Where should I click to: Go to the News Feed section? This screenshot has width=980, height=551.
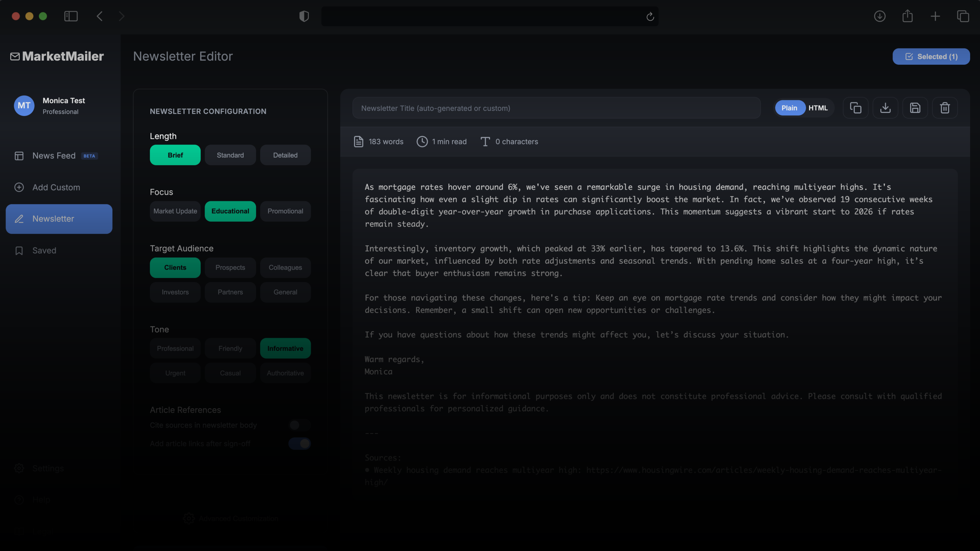53,156
